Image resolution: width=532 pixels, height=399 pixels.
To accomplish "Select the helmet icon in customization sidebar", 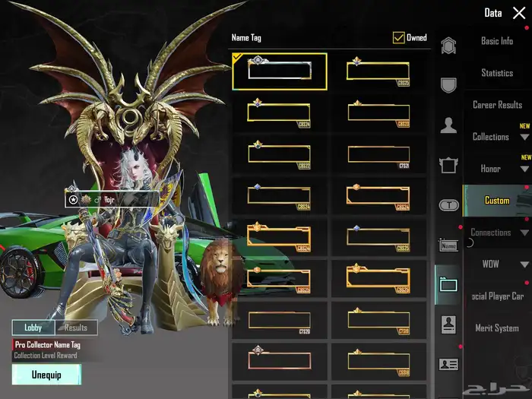I will (448, 45).
